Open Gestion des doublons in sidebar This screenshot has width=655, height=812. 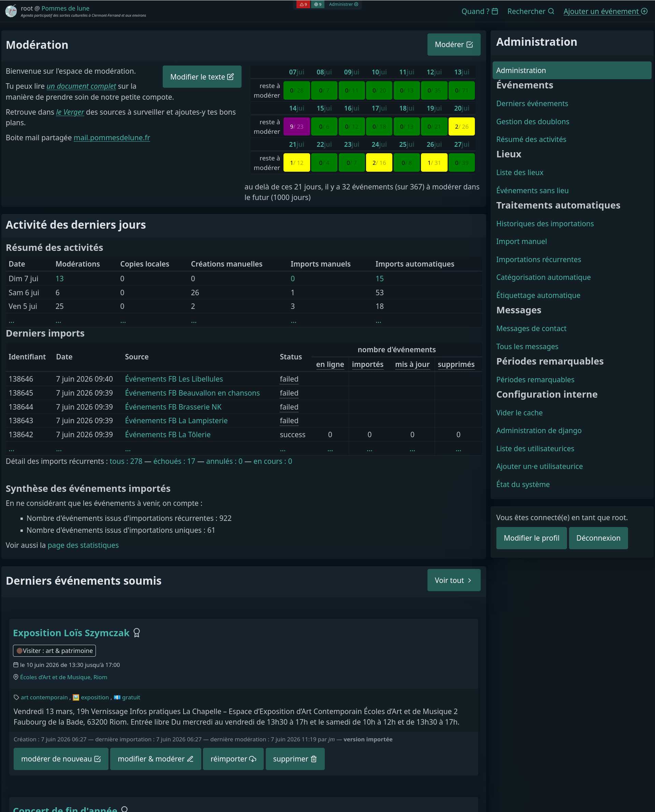click(533, 122)
